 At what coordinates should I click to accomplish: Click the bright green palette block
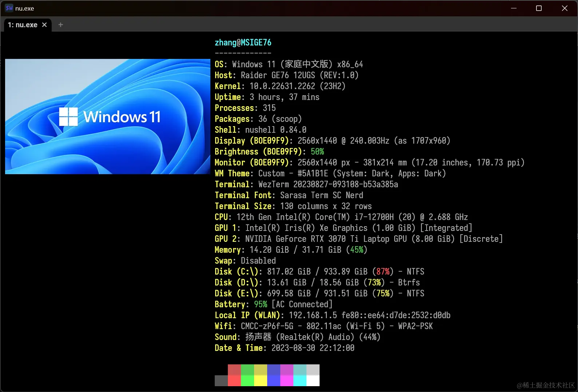248,381
